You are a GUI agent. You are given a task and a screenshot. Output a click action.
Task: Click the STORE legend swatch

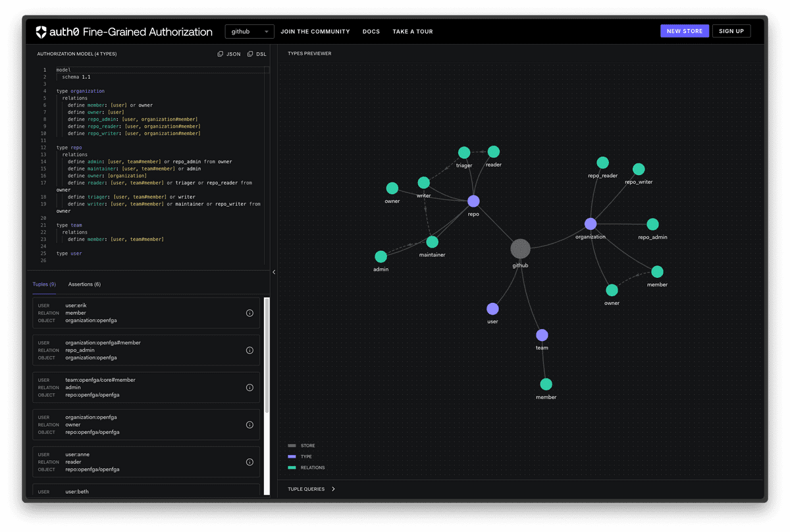point(292,446)
